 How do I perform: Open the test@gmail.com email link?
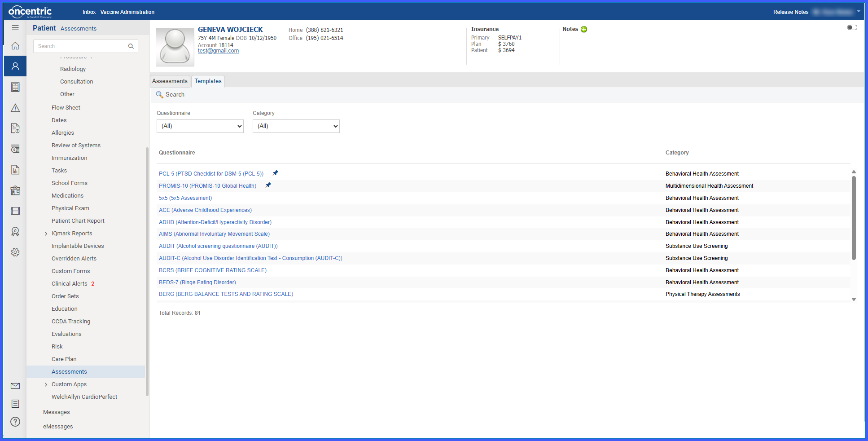point(218,51)
